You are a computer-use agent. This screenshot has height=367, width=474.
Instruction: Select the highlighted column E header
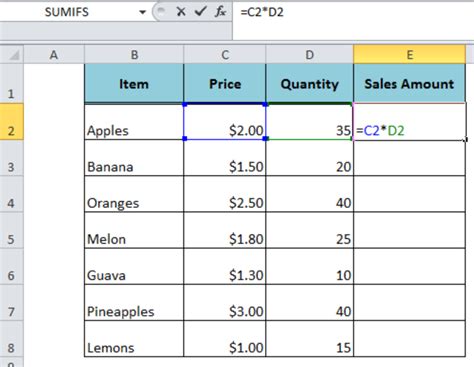(410, 55)
